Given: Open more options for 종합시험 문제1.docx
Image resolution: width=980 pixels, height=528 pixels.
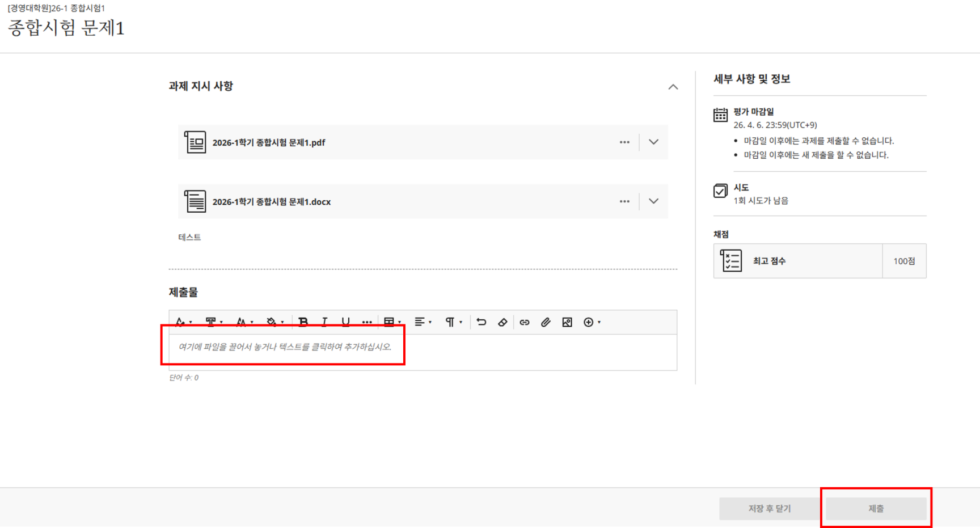Looking at the screenshot, I should point(624,201).
